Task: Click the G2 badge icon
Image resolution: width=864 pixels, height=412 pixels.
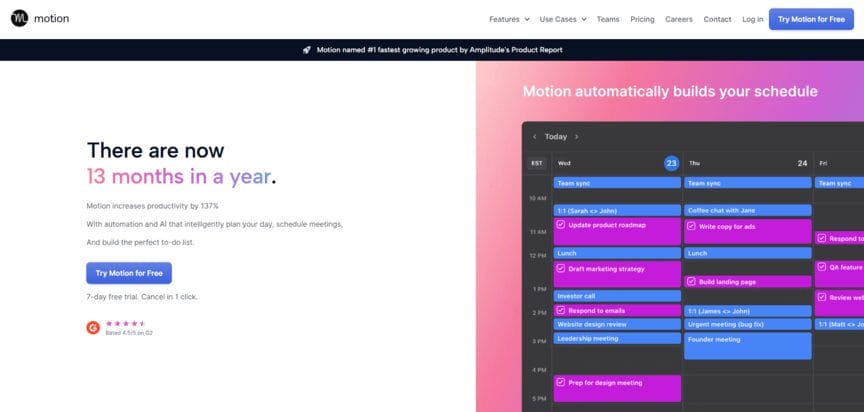Action: click(93, 327)
